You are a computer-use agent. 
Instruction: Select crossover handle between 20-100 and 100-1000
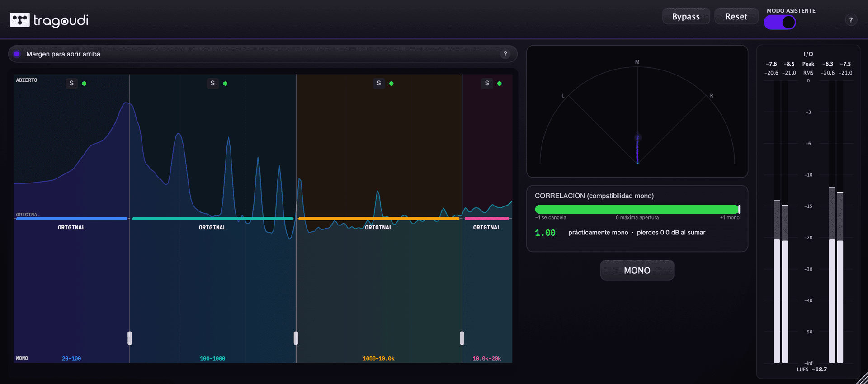130,338
